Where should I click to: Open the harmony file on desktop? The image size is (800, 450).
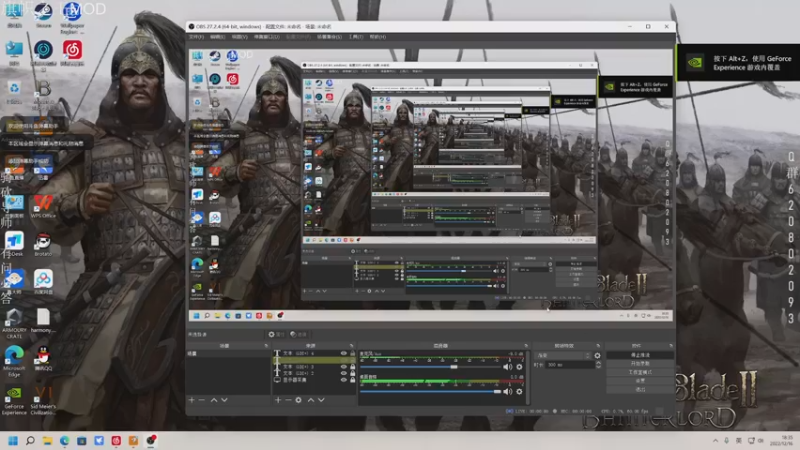43,320
